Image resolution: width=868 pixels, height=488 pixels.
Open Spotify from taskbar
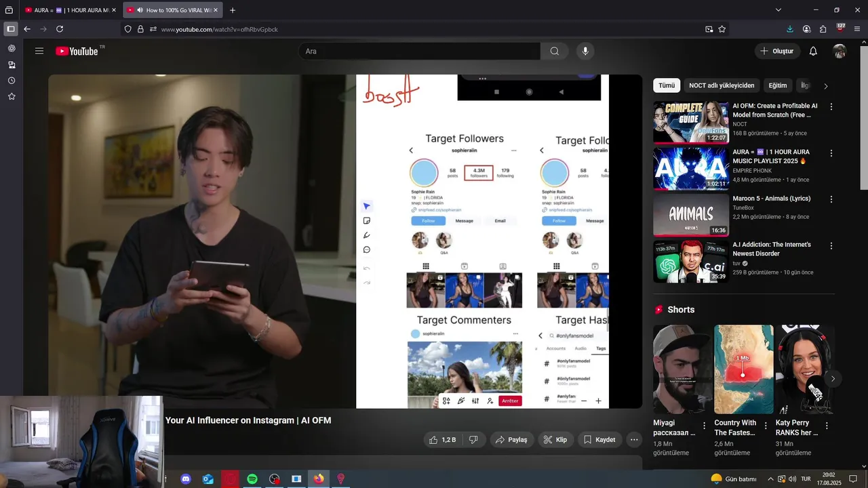pos(252,479)
